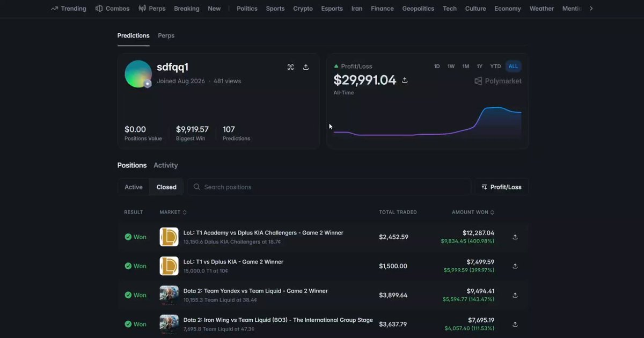Click the Search positions field
This screenshot has height=338, width=644.
[329, 187]
